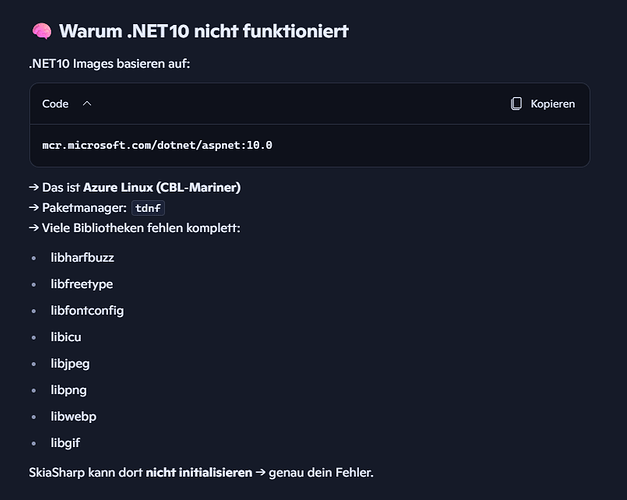
Task: Click the libicu list entry
Action: click(68, 337)
